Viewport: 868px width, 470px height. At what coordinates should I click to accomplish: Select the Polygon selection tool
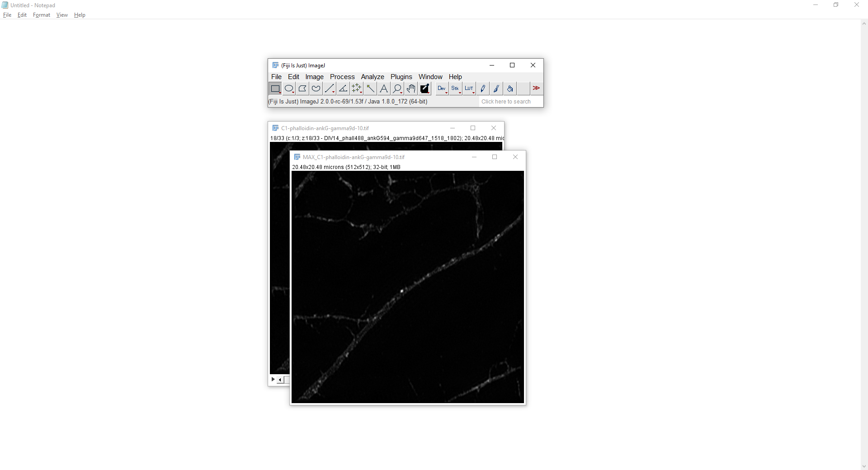(x=302, y=89)
